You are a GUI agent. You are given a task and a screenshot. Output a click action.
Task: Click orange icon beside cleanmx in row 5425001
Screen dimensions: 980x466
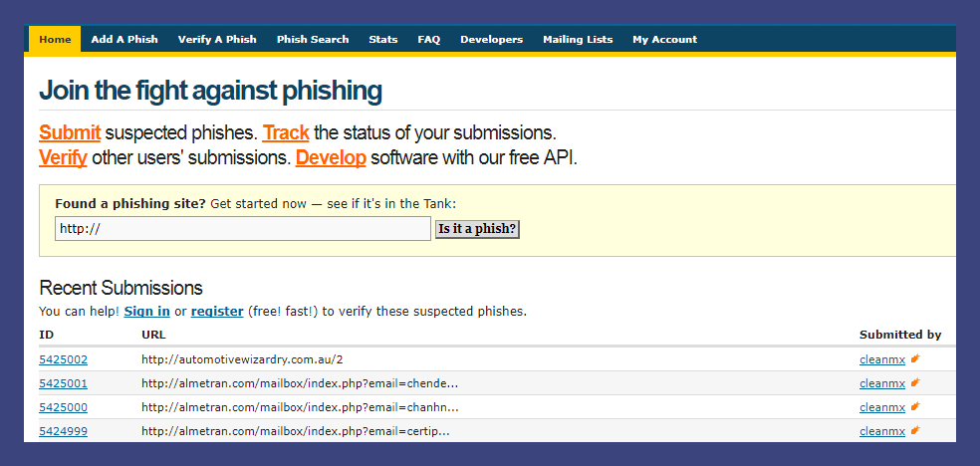pos(915,382)
